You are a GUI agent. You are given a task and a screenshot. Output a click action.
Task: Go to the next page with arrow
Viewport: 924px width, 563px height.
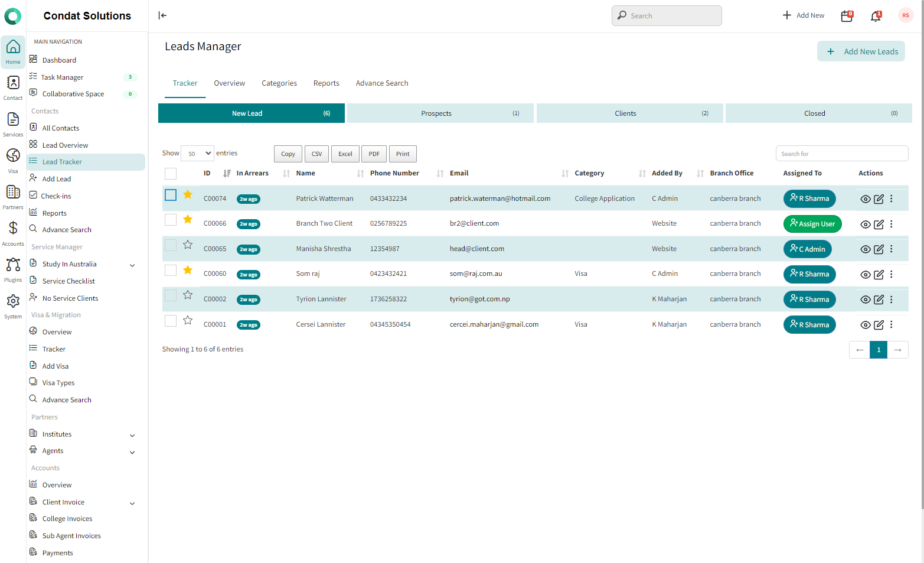coord(898,350)
